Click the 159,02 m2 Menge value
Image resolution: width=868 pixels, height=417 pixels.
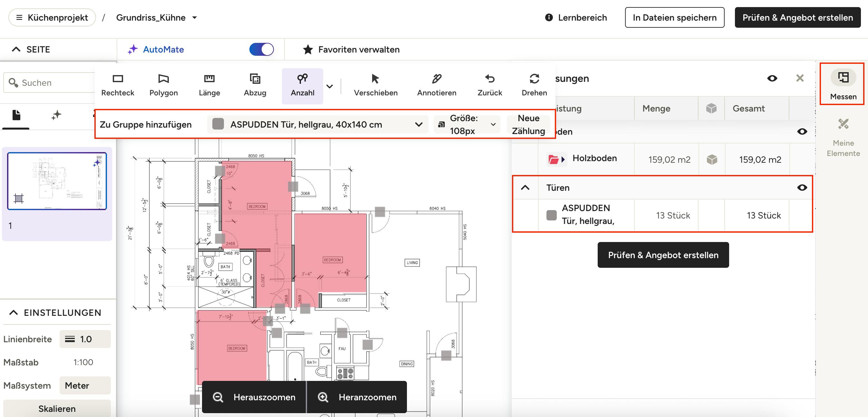669,160
